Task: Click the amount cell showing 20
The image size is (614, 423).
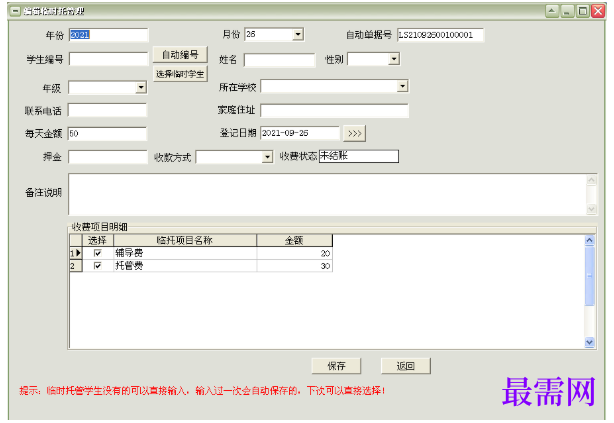Action: (x=294, y=253)
